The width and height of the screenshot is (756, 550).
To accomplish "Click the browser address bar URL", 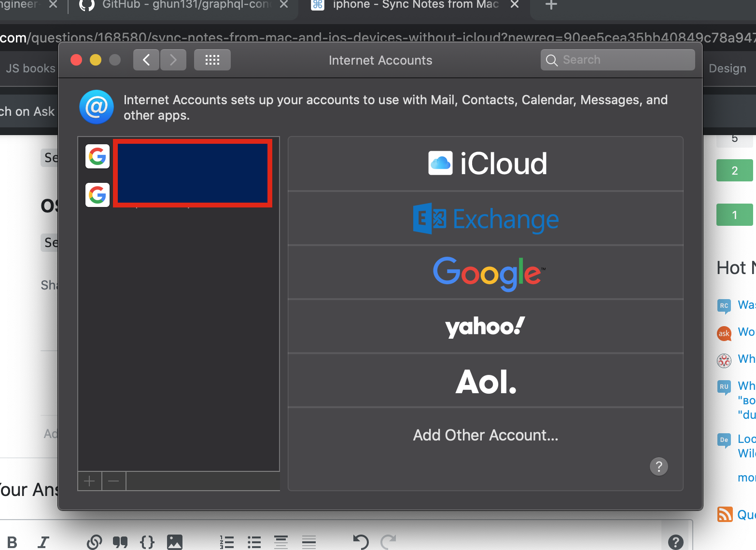I will click(x=378, y=38).
